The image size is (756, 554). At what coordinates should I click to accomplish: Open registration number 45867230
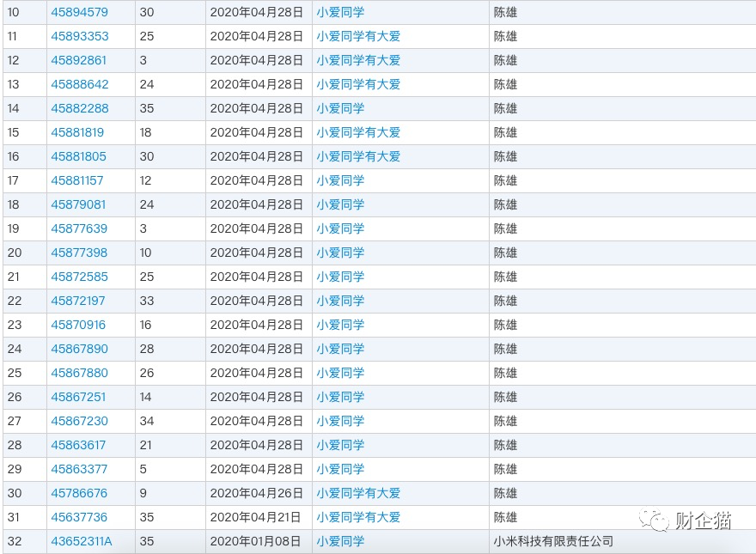tap(80, 422)
